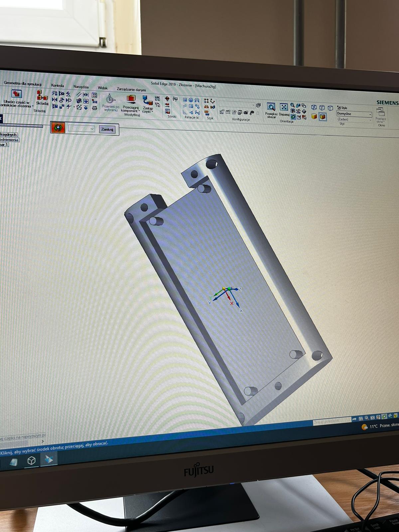Click the mirror components icon in Składaj group
Screen dimensions: 399x532
point(55,100)
